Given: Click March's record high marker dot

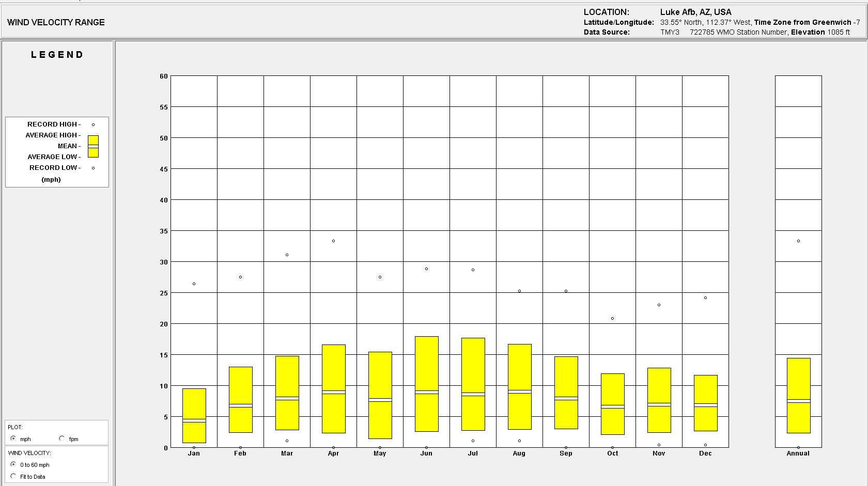Looking at the screenshot, I should point(287,255).
